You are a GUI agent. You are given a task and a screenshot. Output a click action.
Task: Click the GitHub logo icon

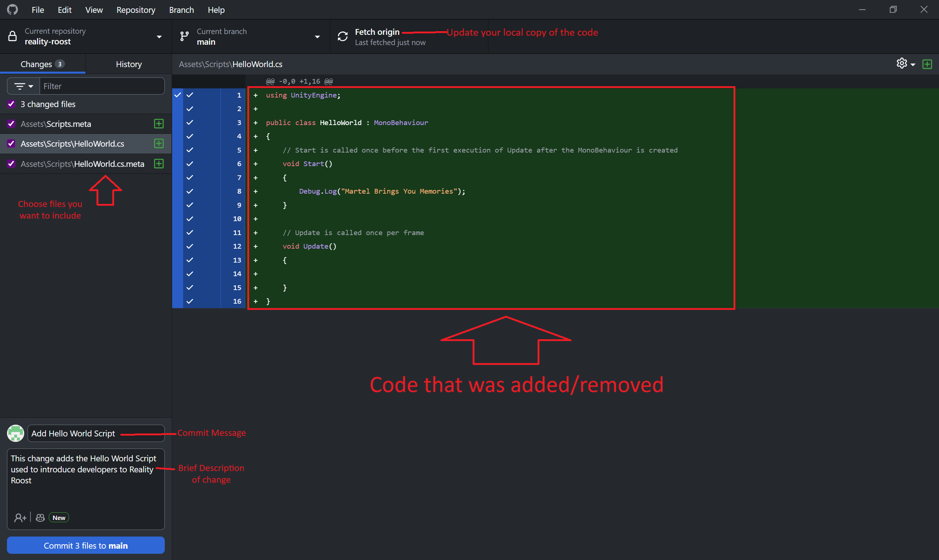[12, 10]
